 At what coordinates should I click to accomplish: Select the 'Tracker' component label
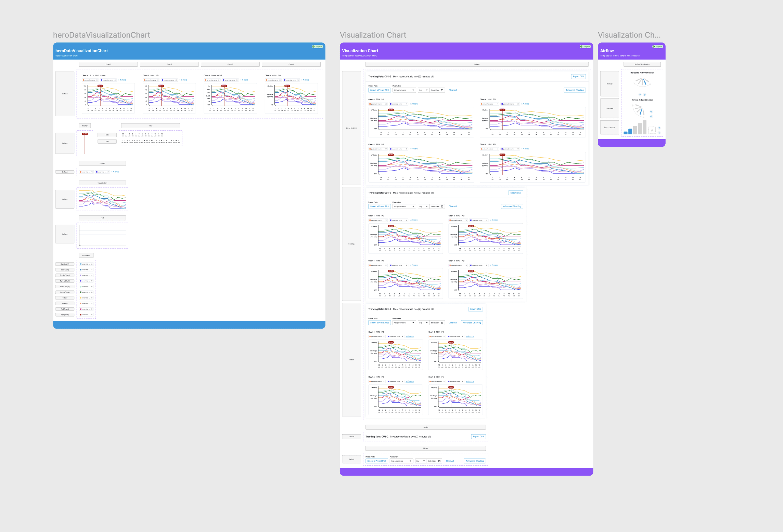(x=85, y=126)
